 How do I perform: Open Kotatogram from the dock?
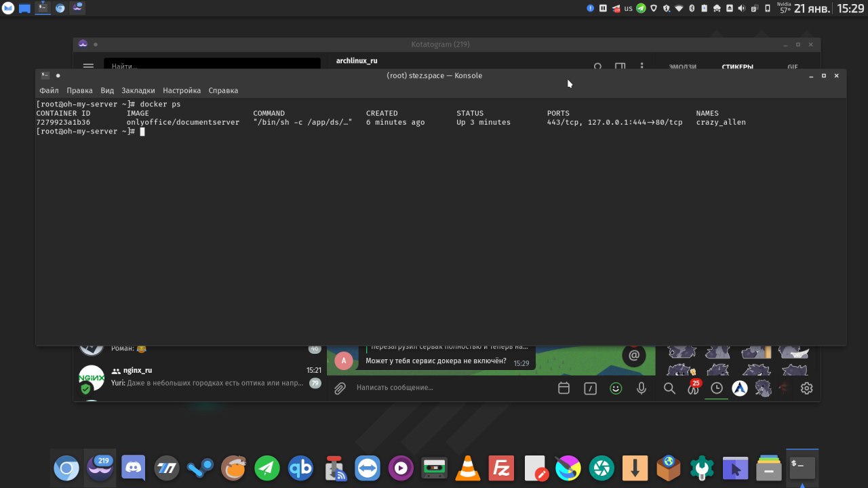coord(100,468)
